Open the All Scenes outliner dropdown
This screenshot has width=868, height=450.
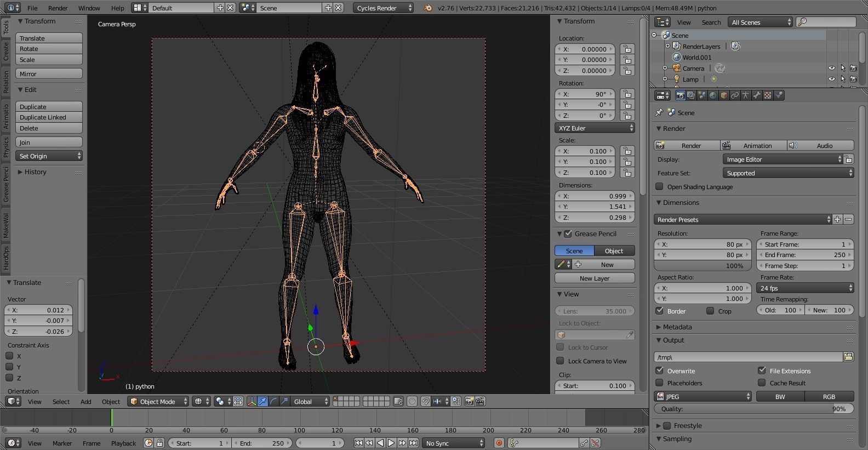[x=760, y=22]
